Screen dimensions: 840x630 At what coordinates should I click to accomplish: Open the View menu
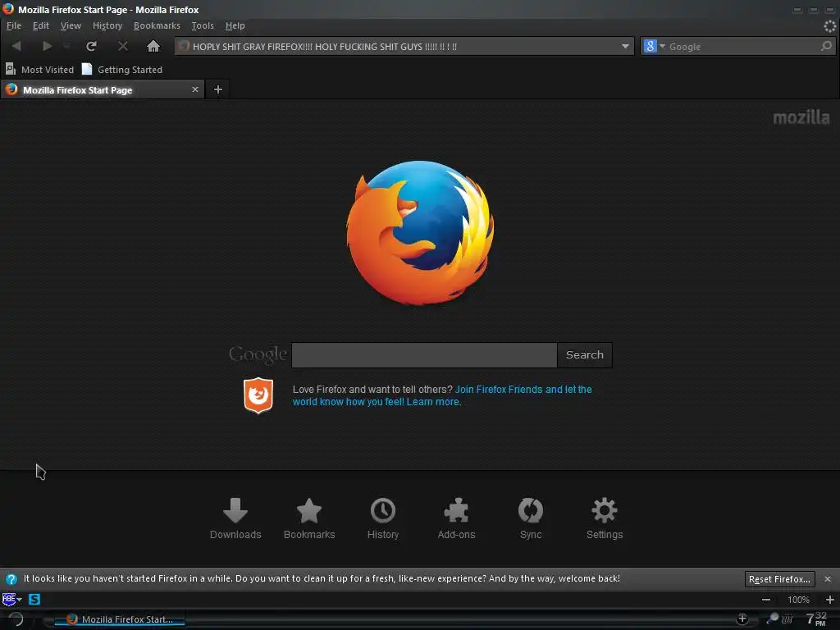[71, 25]
